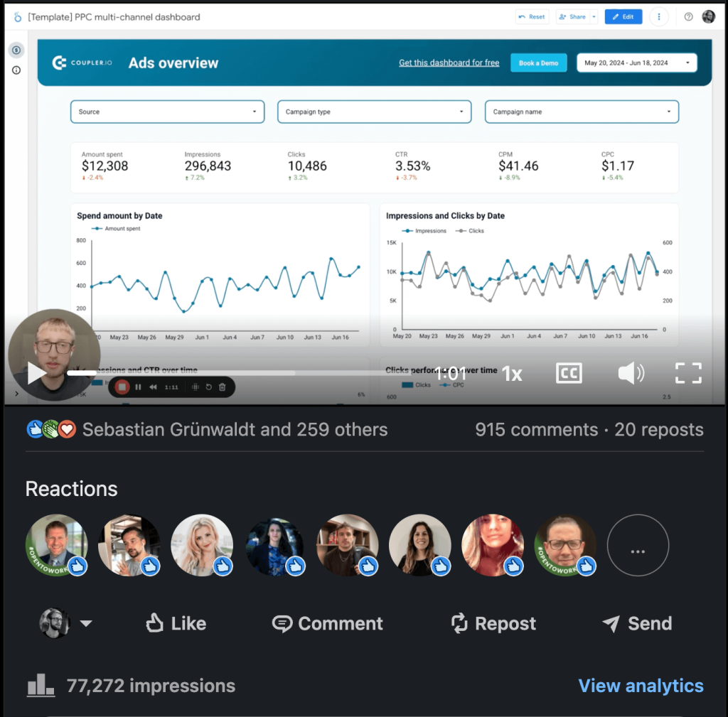Toggle closed captions CC button
Image resolution: width=728 pixels, height=717 pixels.
point(569,373)
